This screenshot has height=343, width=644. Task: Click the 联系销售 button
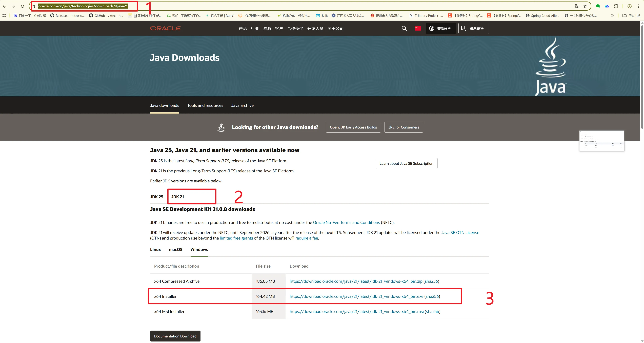[473, 29]
